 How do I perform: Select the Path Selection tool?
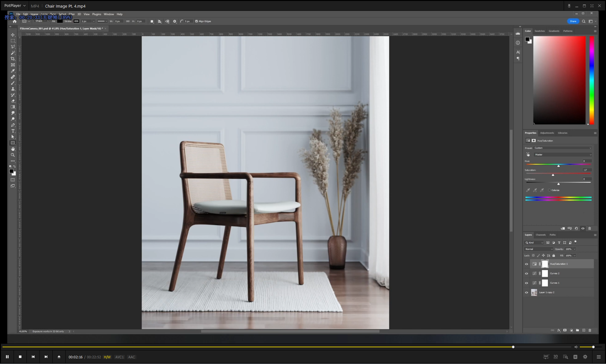[13, 137]
